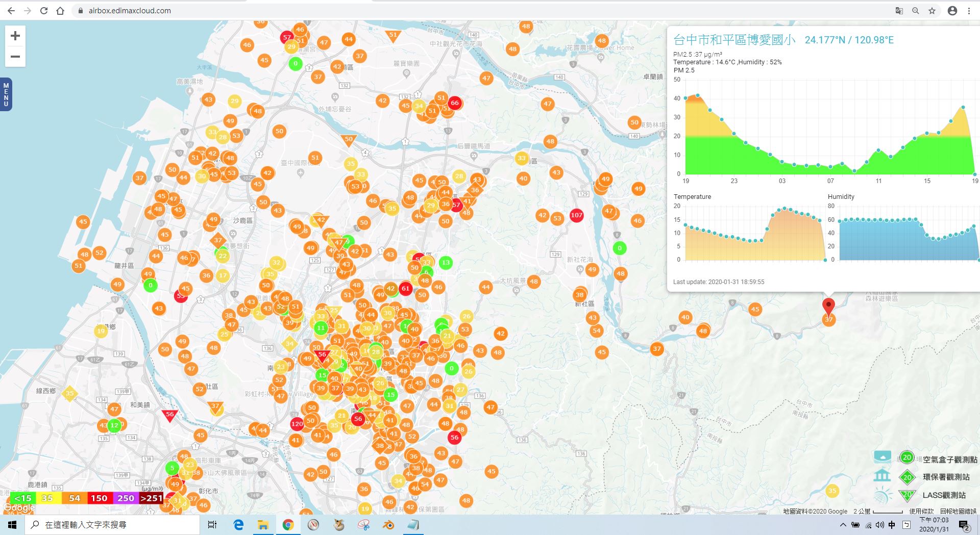
Task: Expand the hidden system tray icons chevron
Action: pyautogui.click(x=843, y=525)
